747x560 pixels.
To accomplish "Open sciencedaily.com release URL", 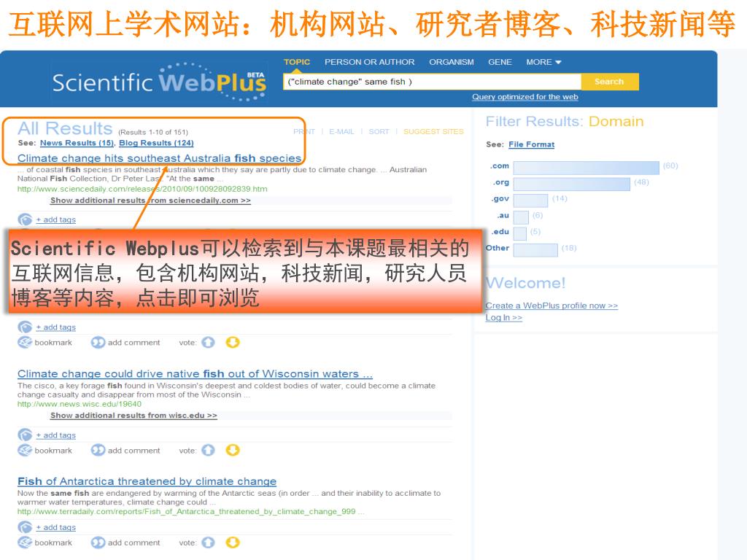I will pyautogui.click(x=142, y=189).
